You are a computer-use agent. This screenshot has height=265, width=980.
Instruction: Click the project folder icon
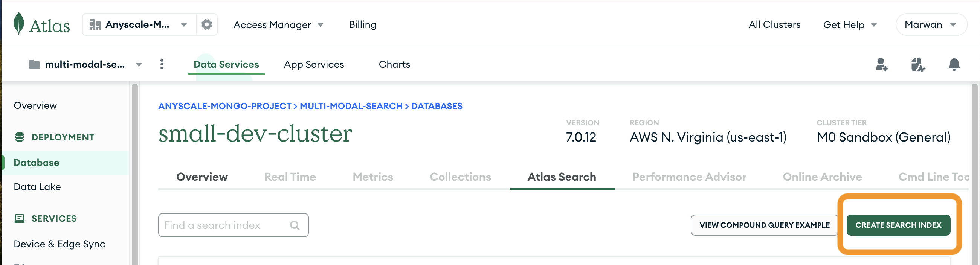tap(35, 64)
